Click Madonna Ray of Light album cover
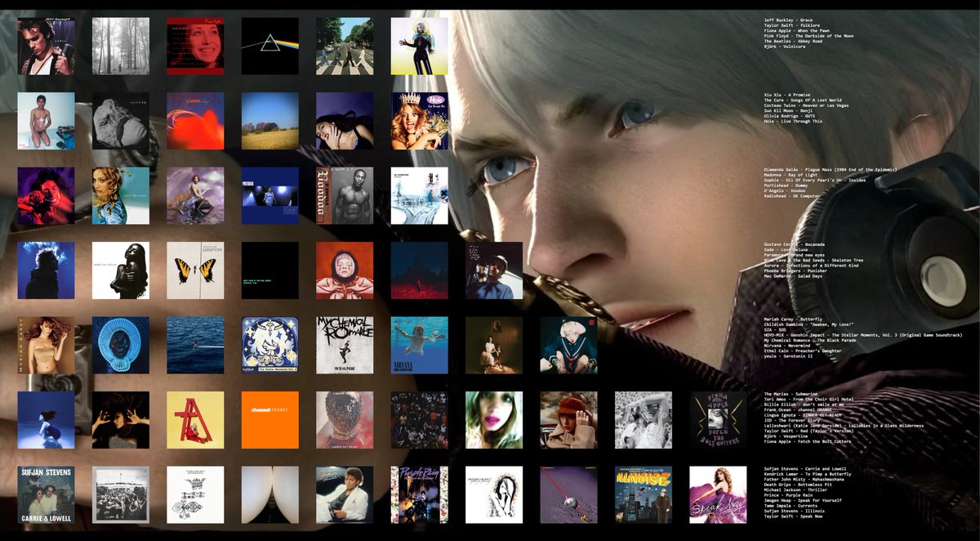Viewport: 980px width, 541px height. (x=121, y=196)
